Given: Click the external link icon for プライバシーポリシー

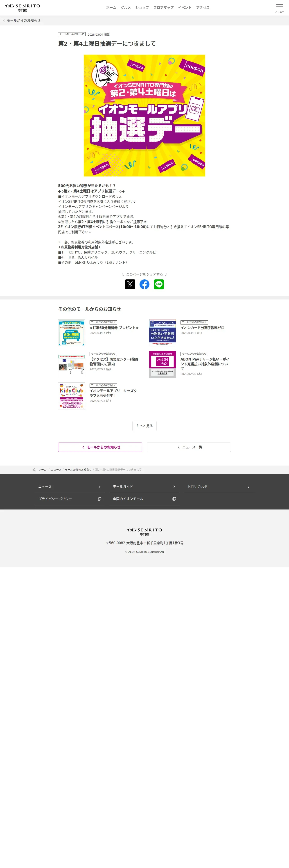Looking at the screenshot, I should [x=99, y=499].
